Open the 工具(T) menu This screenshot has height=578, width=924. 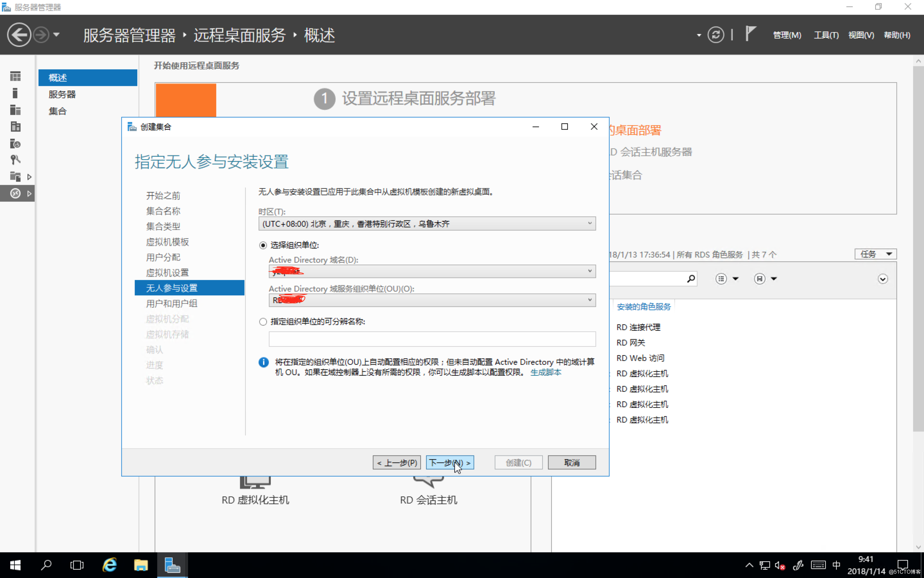coord(826,35)
